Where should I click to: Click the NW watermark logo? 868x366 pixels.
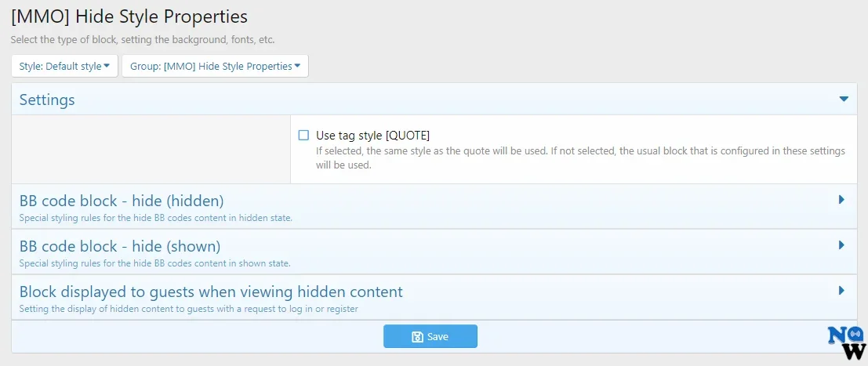point(846,343)
